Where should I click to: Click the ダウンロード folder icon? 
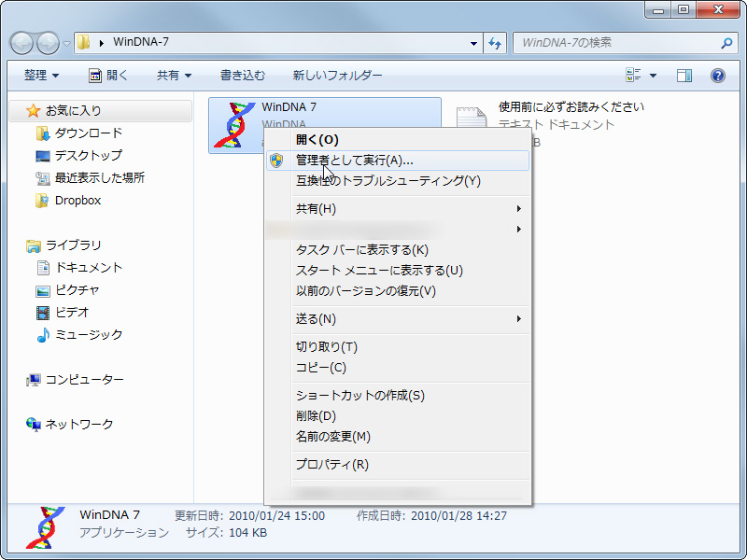[x=43, y=133]
